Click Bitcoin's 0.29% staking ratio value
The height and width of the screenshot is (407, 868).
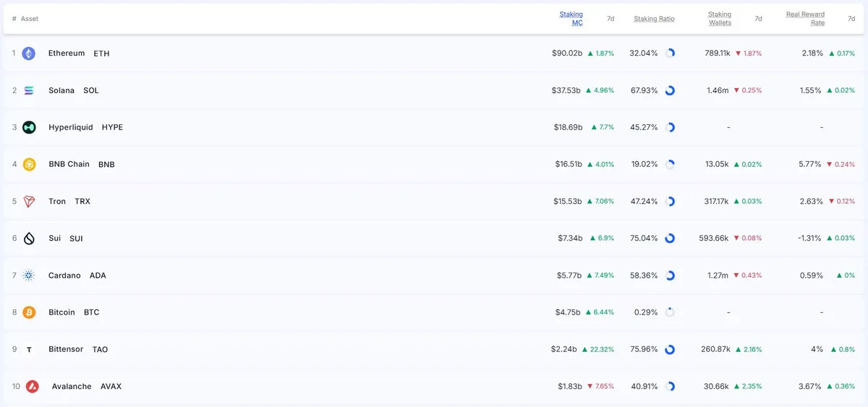646,312
